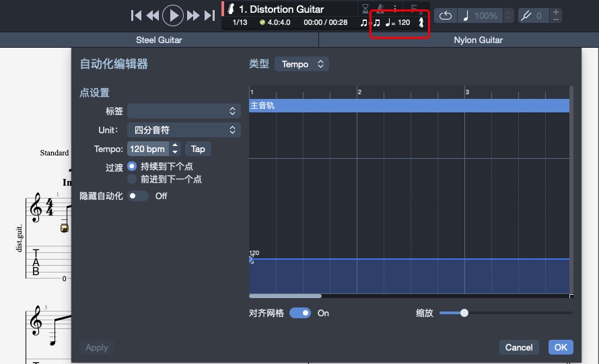Image resolution: width=599 pixels, height=364 pixels.
Task: Select the 120 automation point on the graph
Action: 250,259
